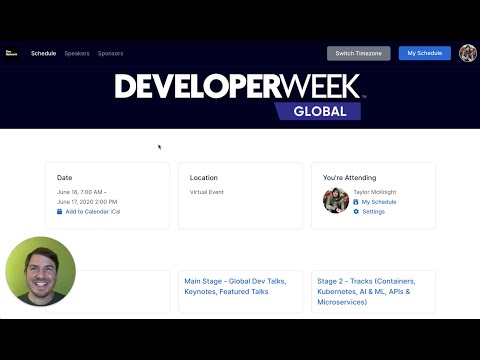Open the Speakers nav tab
This screenshot has width=480, height=360.
(x=77, y=53)
